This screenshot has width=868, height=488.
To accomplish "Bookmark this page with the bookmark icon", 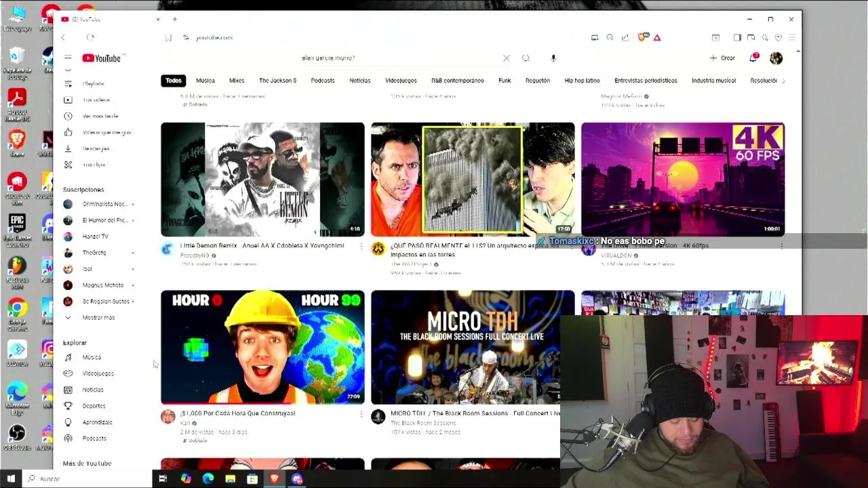I will pos(168,37).
